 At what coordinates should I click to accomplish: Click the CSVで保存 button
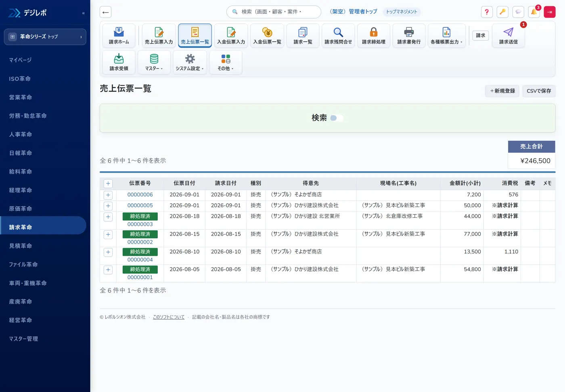539,91
